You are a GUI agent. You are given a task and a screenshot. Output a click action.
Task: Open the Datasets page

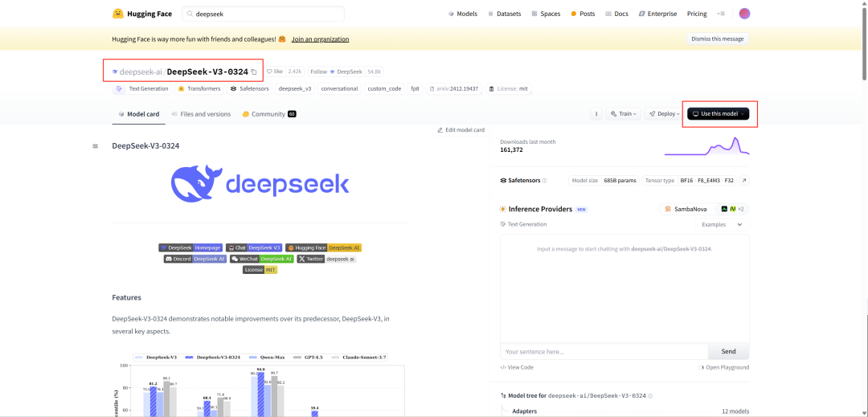(504, 14)
